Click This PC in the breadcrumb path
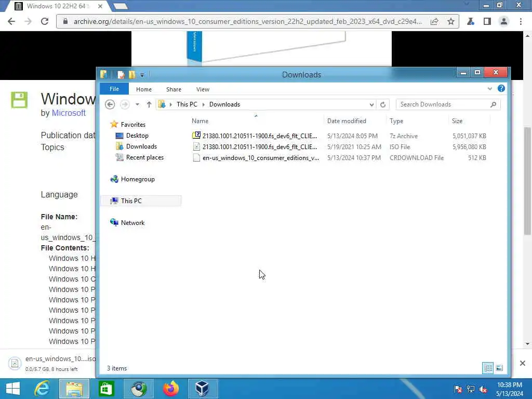 click(187, 104)
